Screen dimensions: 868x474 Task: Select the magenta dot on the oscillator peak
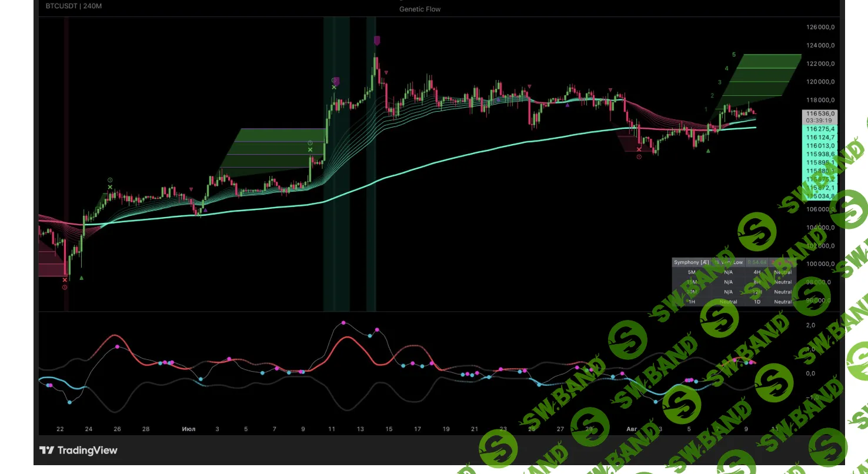coord(343,323)
